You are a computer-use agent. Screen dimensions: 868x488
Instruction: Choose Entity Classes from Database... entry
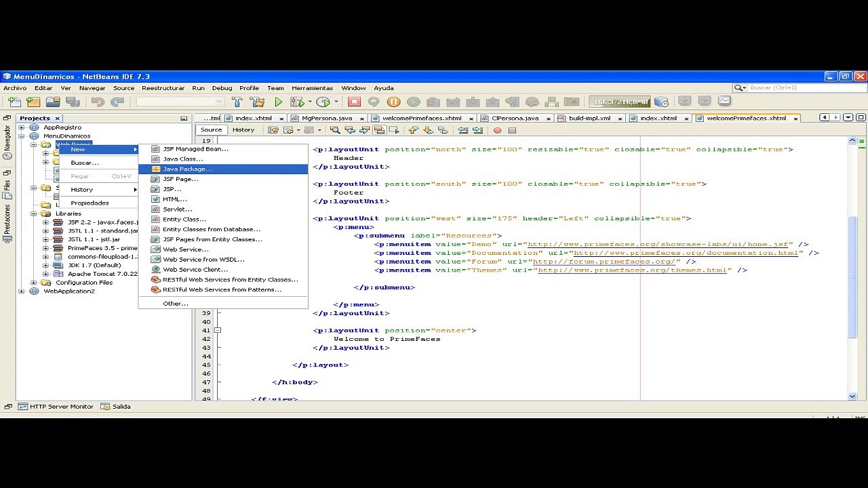(x=223, y=229)
